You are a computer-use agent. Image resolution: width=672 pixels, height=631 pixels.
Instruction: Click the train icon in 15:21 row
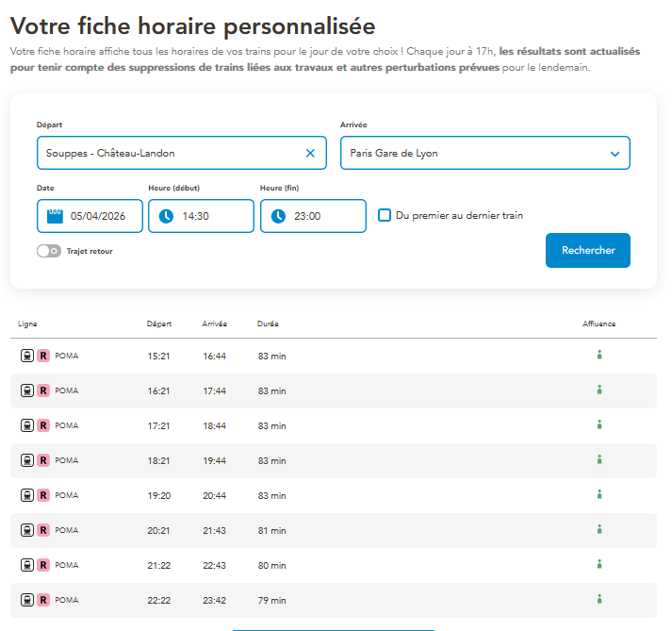(27, 356)
